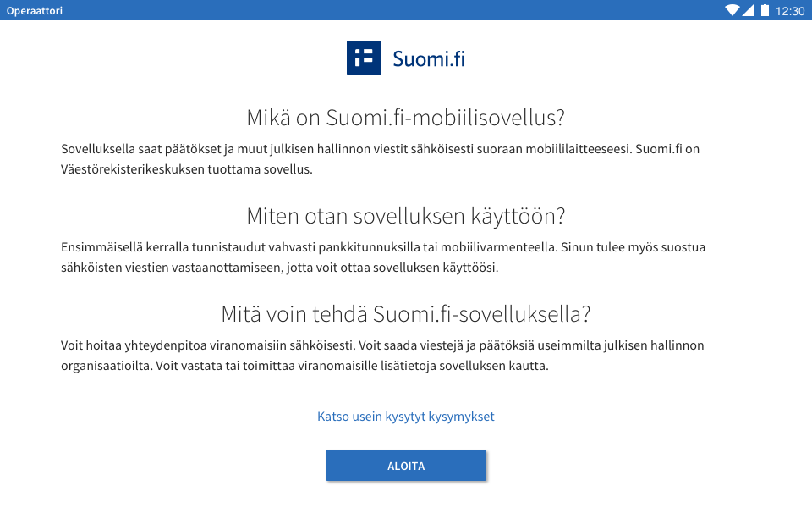Tap heading 'Miten otan sovelluksen käyttöön?'
This screenshot has width=812, height=508.
click(x=406, y=216)
